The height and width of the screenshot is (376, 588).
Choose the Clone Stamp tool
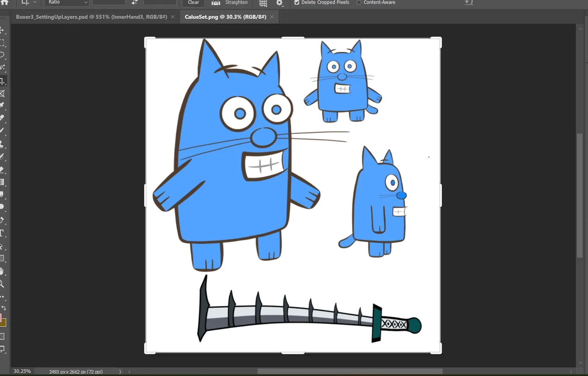click(2, 144)
